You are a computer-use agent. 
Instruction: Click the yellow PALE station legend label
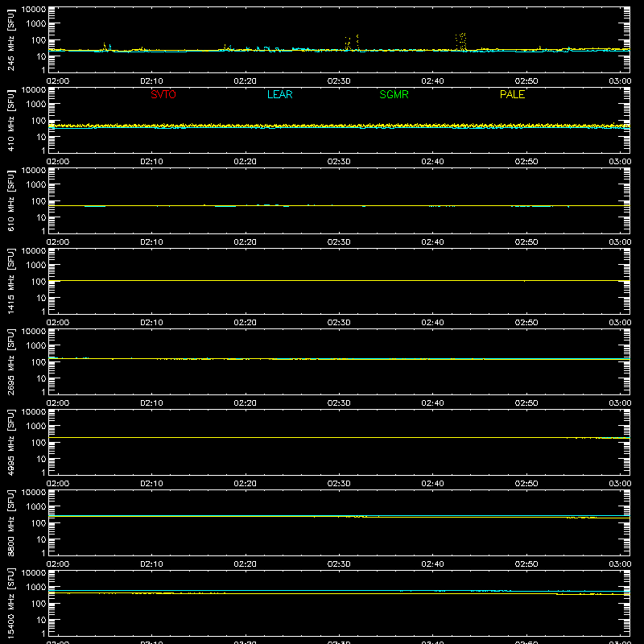tap(512, 94)
